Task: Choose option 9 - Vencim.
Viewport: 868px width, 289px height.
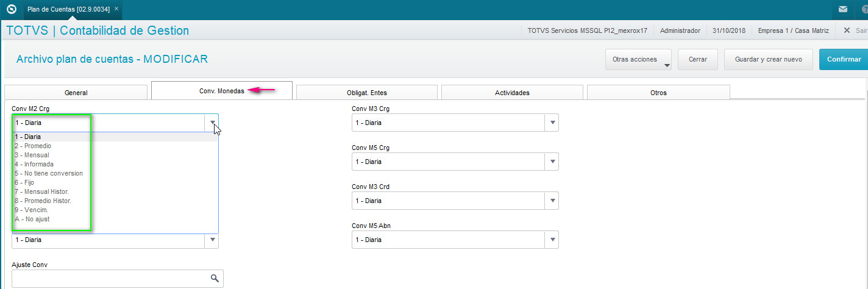Action: tap(115, 210)
